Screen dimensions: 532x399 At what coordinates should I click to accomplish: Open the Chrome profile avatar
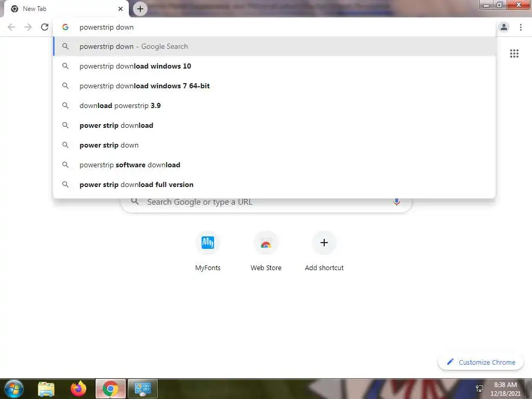[x=504, y=27]
